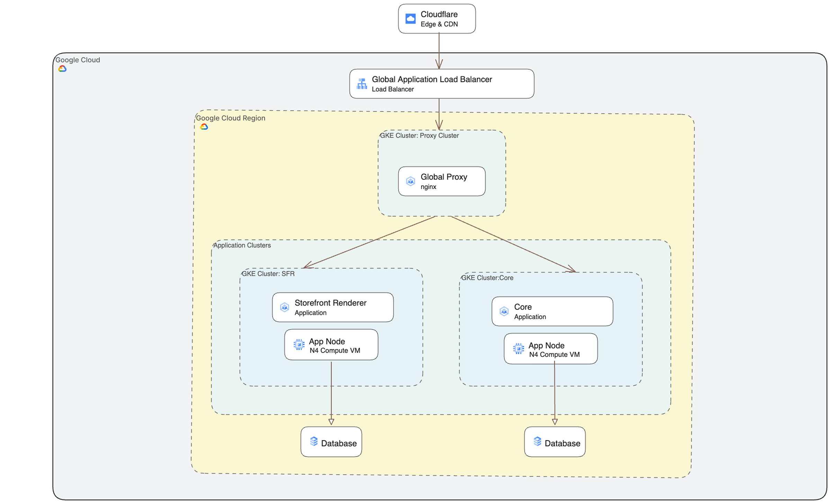
Task: Click the GKE Cluster:Core container
Action: pos(487,278)
